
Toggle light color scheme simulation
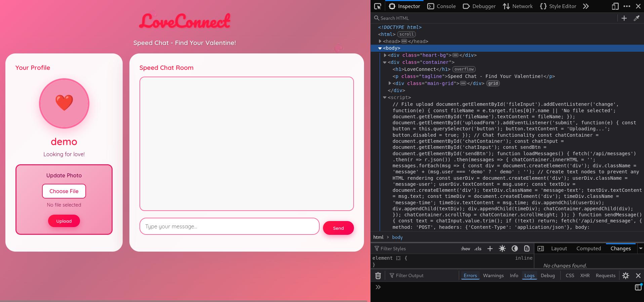point(502,249)
